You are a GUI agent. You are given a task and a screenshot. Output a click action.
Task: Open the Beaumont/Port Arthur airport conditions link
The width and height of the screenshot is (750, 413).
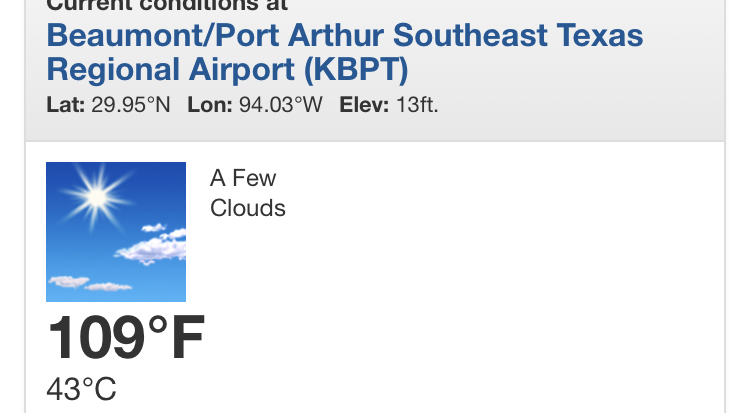point(345,38)
